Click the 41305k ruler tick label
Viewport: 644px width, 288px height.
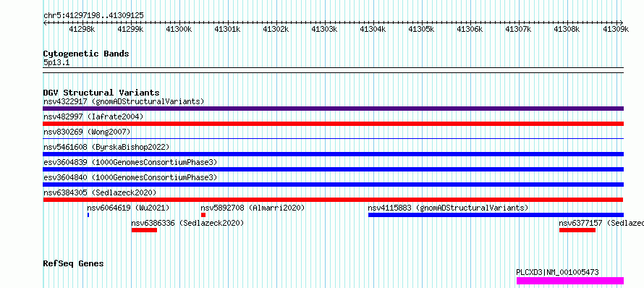click(x=421, y=29)
